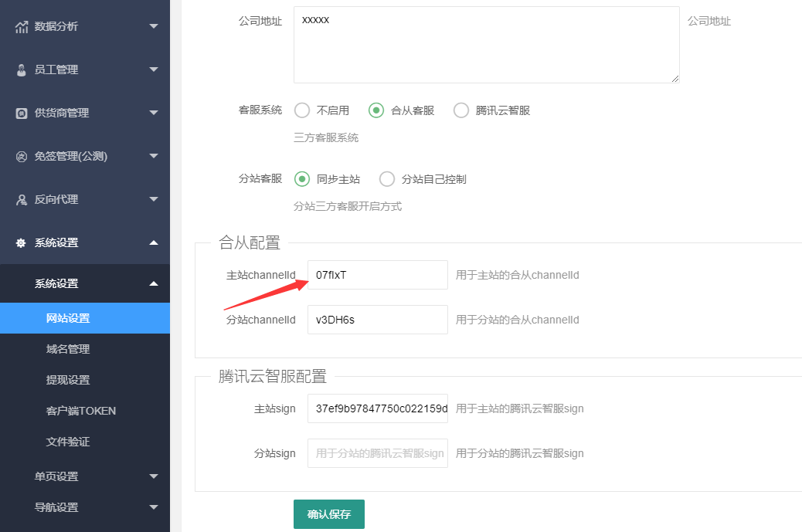Image resolution: width=802 pixels, height=532 pixels.
Task: Click the 反向代理 user icon
Action: [22, 200]
